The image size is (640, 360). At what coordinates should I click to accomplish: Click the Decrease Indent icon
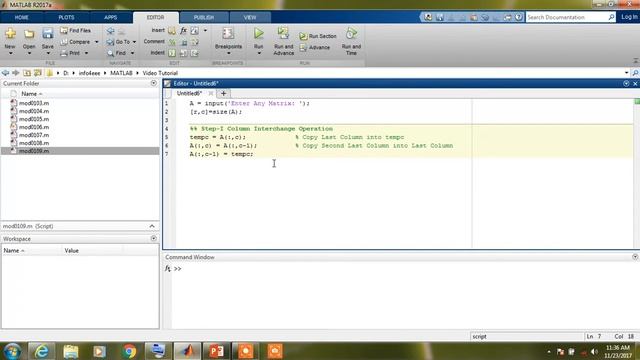(195, 53)
